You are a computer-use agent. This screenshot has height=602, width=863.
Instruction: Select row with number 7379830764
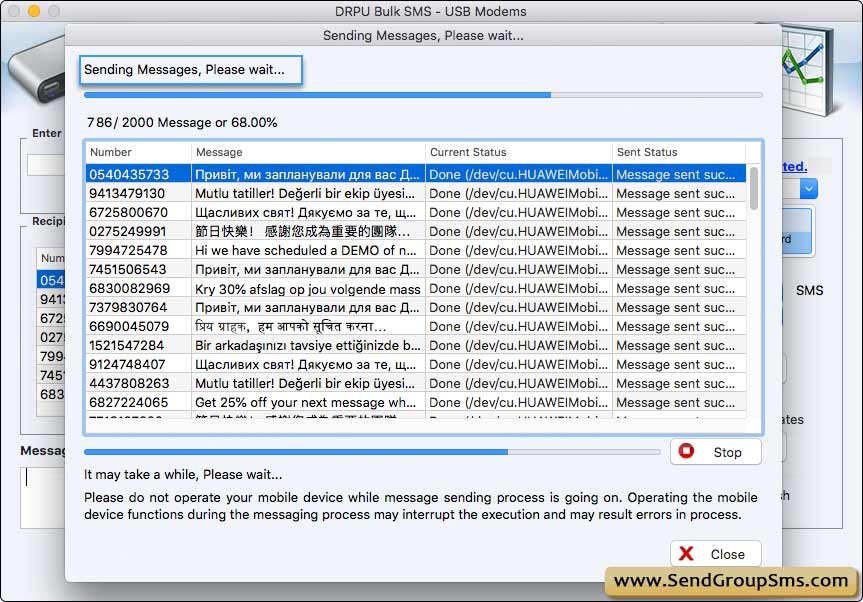(416, 308)
